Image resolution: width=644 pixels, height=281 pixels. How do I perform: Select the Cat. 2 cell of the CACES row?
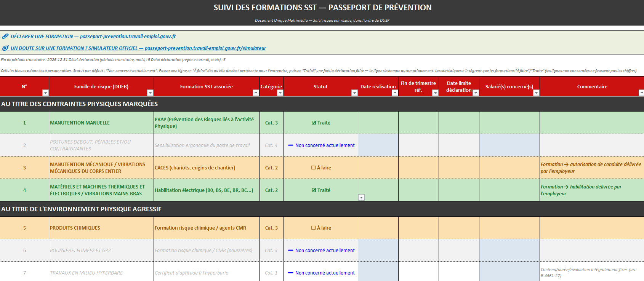(x=271, y=168)
